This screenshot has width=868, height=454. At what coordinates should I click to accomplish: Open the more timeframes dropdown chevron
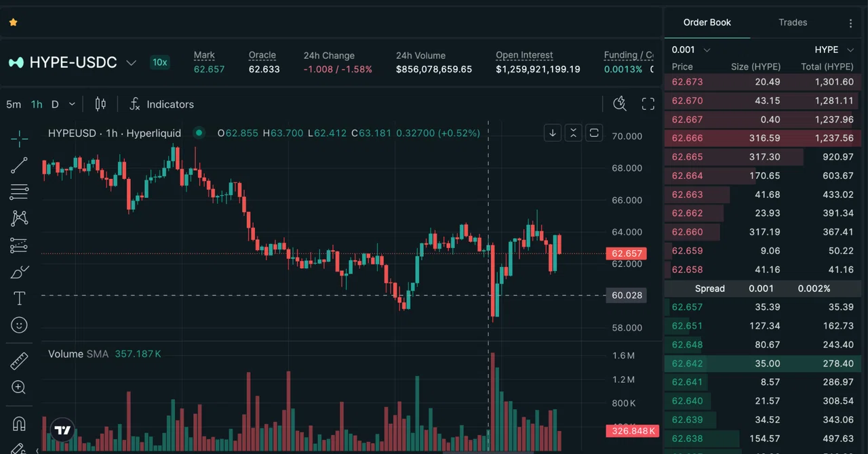[x=72, y=104]
